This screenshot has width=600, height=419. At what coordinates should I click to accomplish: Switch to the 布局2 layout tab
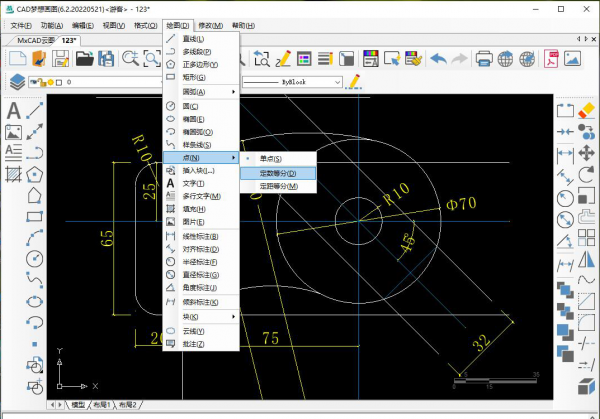click(127, 404)
